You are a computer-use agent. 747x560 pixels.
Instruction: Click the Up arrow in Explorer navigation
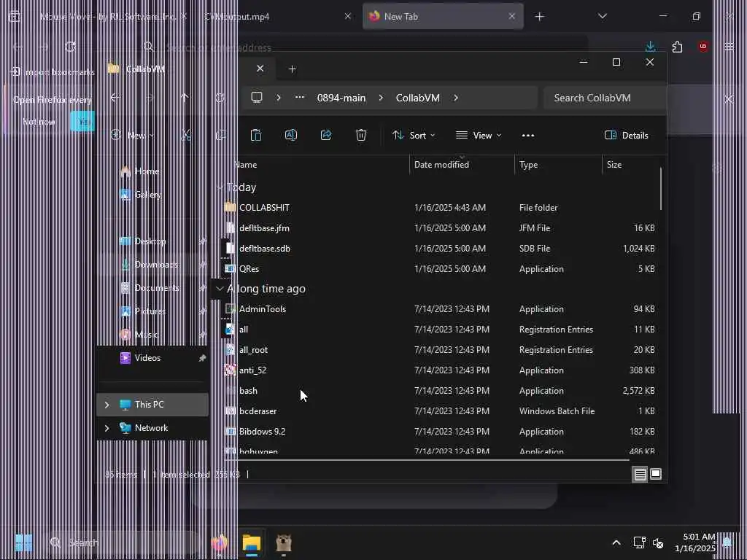click(x=185, y=98)
